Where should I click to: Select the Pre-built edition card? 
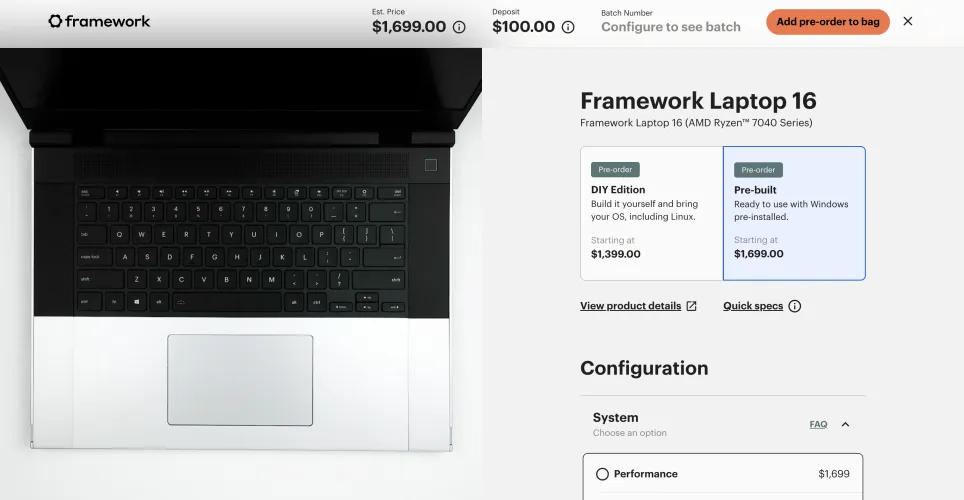[x=794, y=214]
